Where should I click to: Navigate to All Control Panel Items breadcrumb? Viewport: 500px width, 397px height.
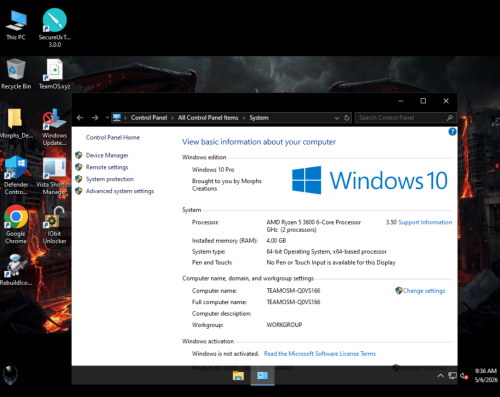tap(208, 118)
